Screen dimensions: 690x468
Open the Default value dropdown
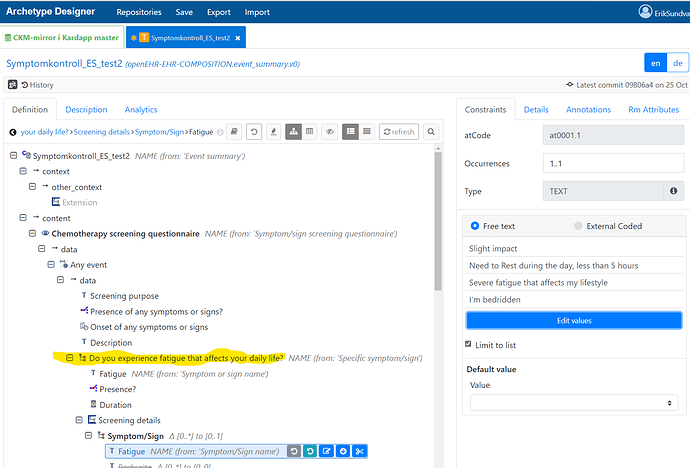(x=574, y=402)
